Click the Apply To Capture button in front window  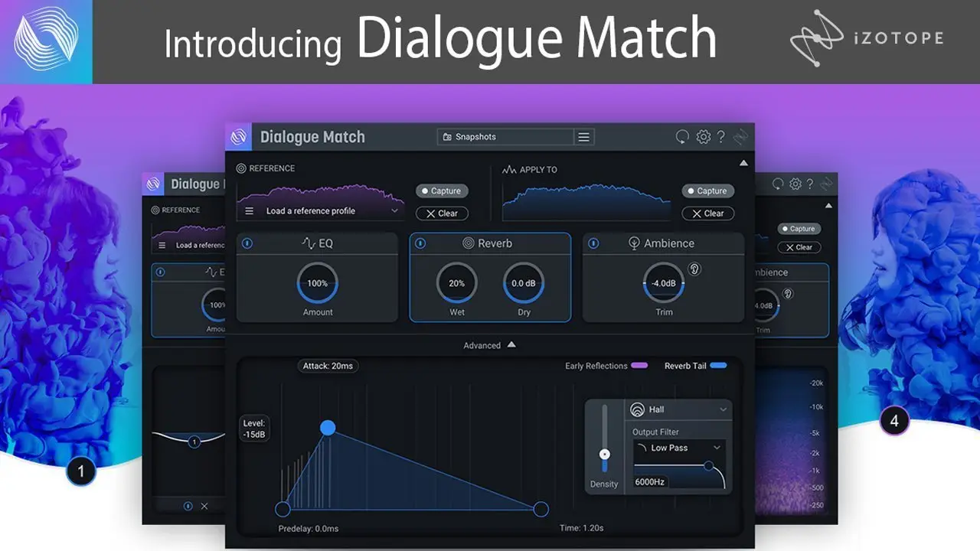[707, 191]
